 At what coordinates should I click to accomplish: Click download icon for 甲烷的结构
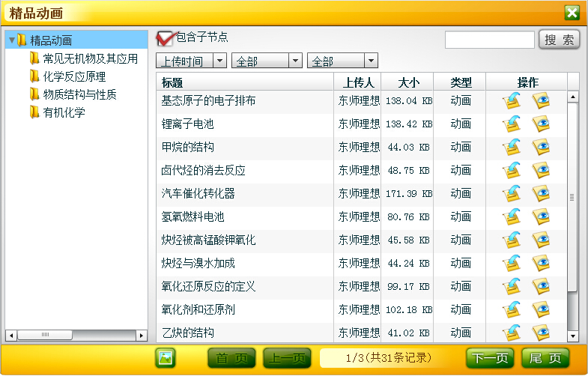512,147
